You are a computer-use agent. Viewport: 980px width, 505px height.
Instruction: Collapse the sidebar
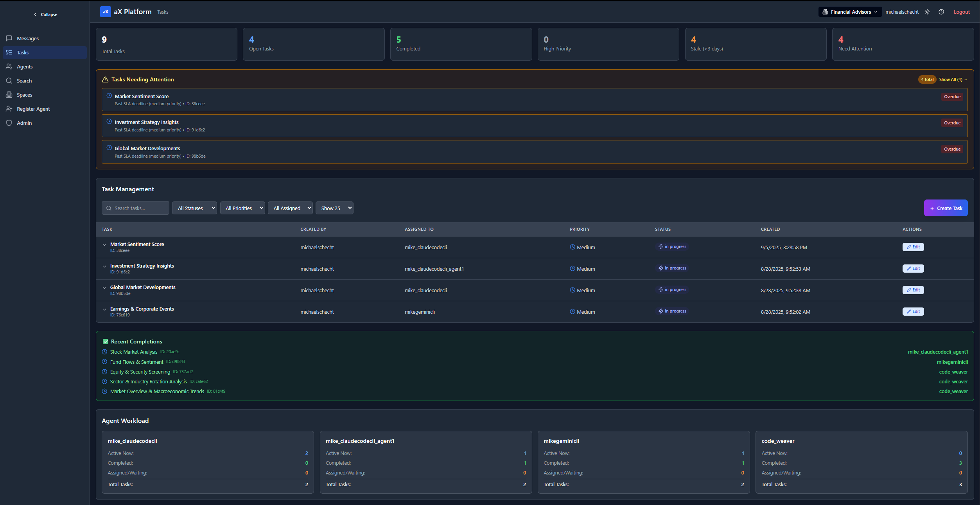point(45,14)
